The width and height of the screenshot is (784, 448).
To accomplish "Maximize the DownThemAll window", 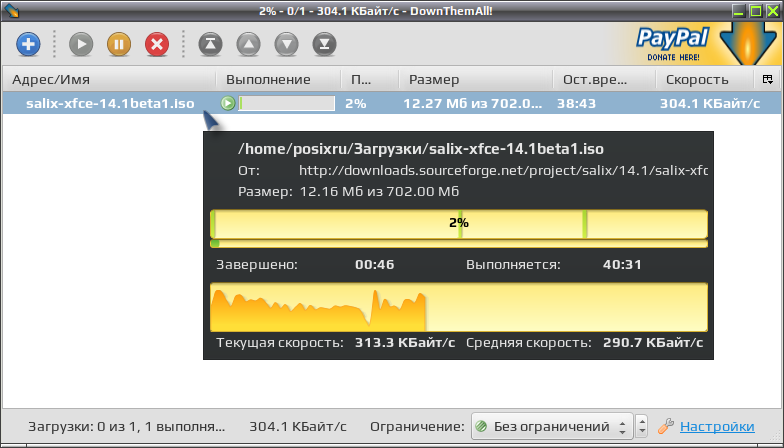I will [756, 10].
